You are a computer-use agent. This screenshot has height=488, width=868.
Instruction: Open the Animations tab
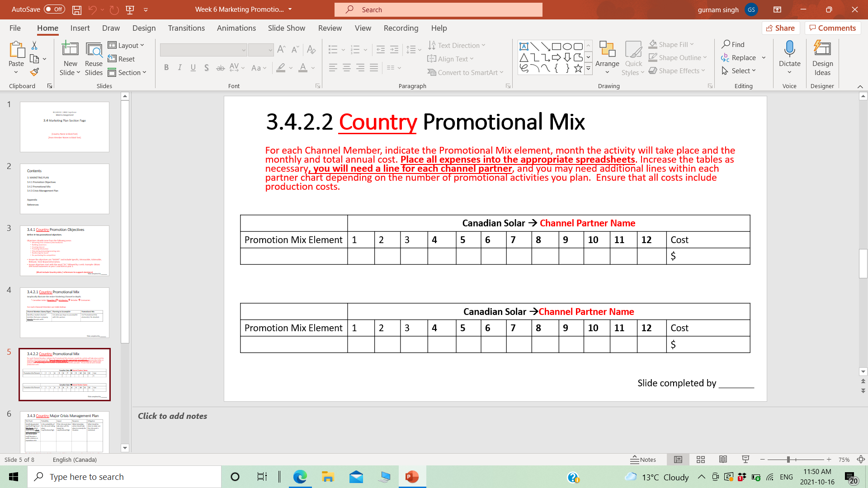[x=236, y=28]
